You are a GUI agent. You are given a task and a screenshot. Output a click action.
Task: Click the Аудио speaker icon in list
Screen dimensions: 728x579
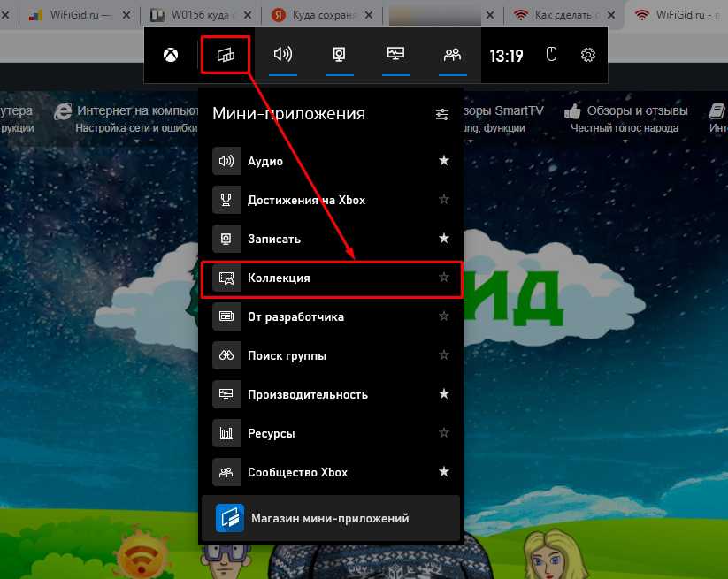pyautogui.click(x=226, y=161)
